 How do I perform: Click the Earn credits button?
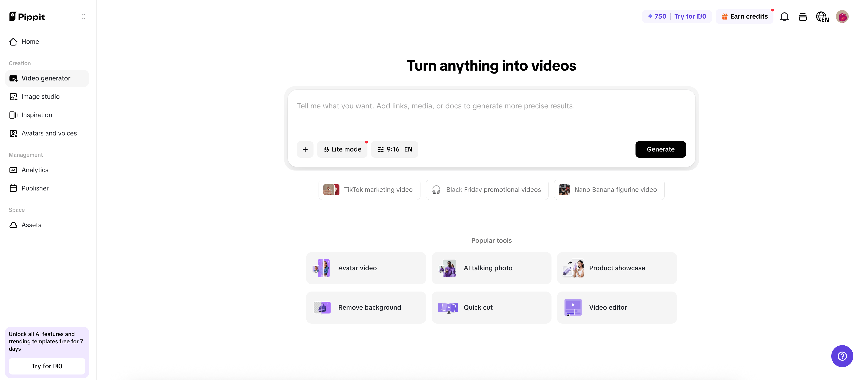(x=744, y=17)
